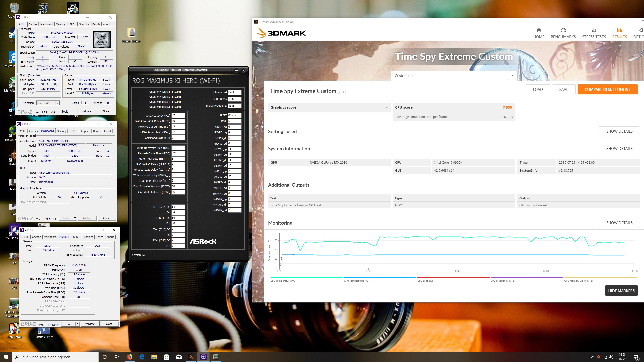The width and height of the screenshot is (644, 362).
Task: Open Tools dropdown arrow in Memory CPU-Z window
Action: pos(77,324)
